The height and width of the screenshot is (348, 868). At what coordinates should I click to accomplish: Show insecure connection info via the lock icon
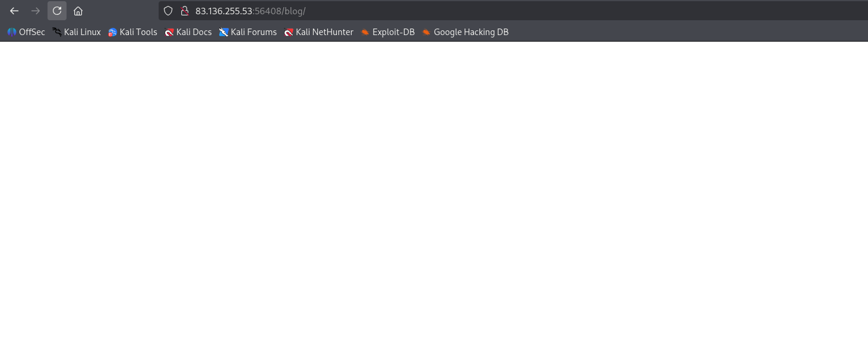point(184,11)
